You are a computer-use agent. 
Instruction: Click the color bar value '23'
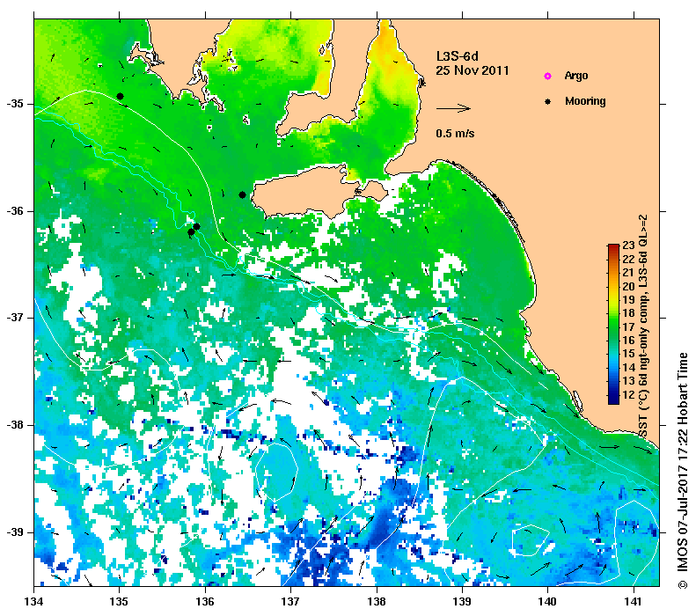(628, 246)
